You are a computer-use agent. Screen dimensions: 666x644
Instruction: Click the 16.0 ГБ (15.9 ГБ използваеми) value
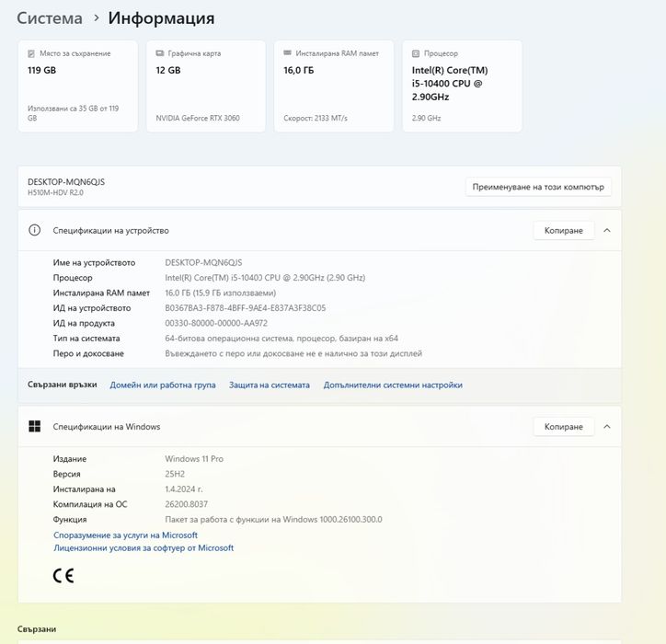(x=221, y=293)
